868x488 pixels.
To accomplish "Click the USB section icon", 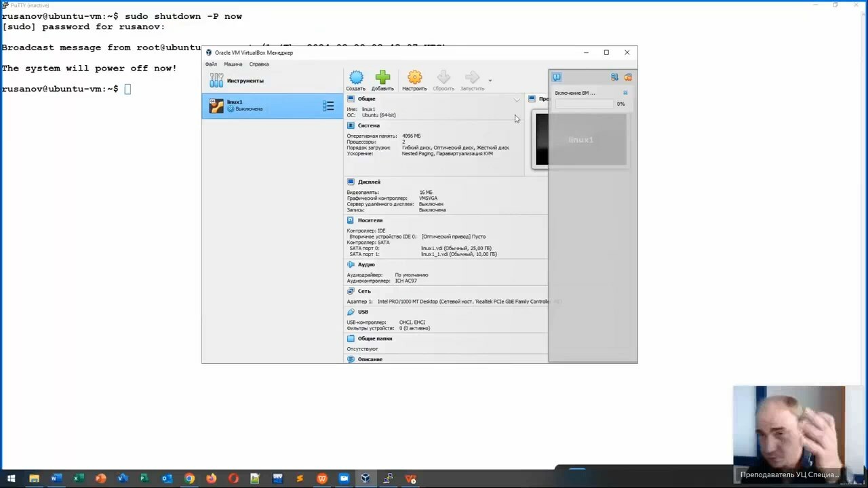I will (351, 312).
